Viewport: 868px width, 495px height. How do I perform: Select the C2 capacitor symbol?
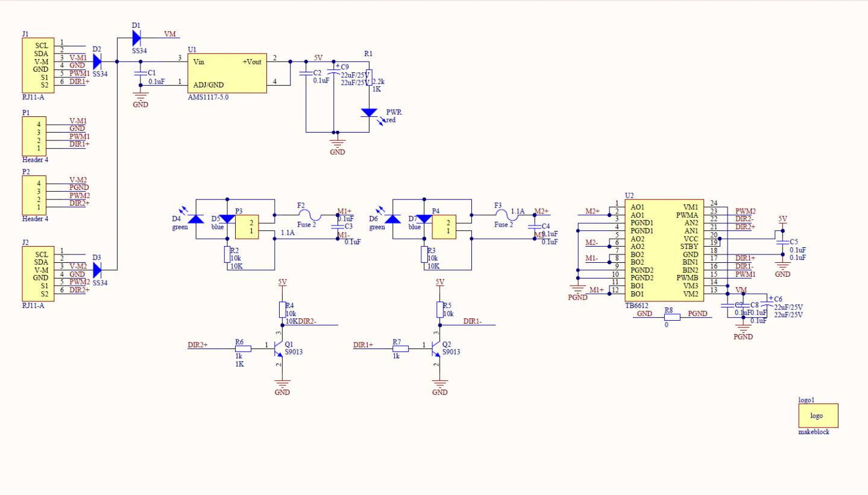point(306,73)
